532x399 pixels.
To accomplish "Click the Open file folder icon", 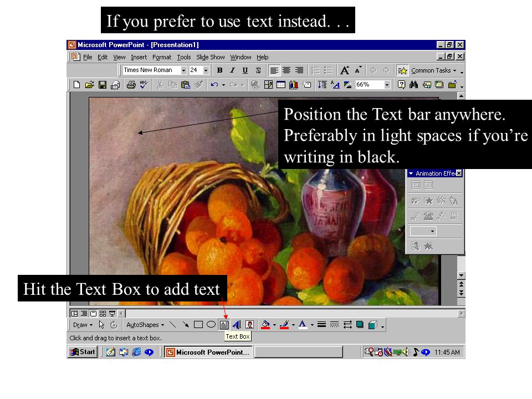I will tap(90, 84).
